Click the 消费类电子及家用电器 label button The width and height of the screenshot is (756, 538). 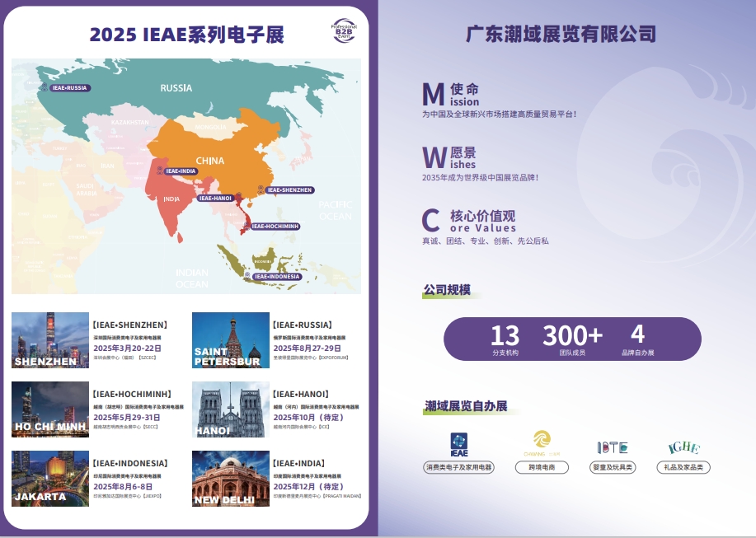coord(458,467)
